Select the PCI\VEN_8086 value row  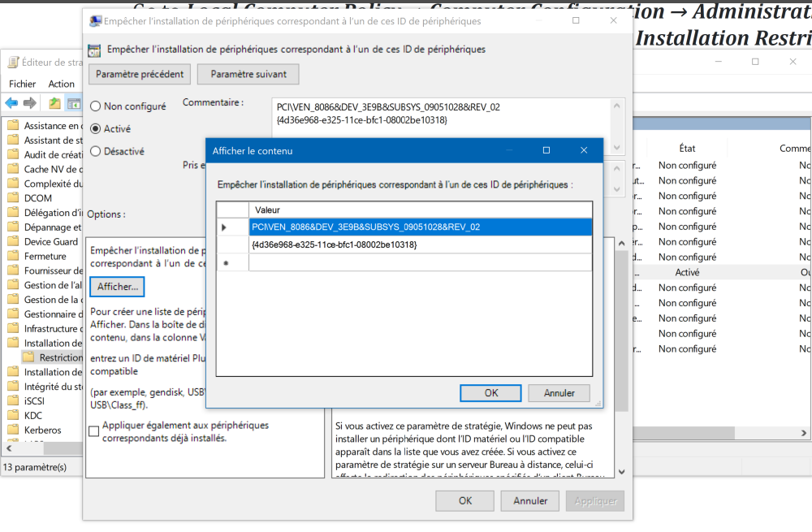coord(420,227)
